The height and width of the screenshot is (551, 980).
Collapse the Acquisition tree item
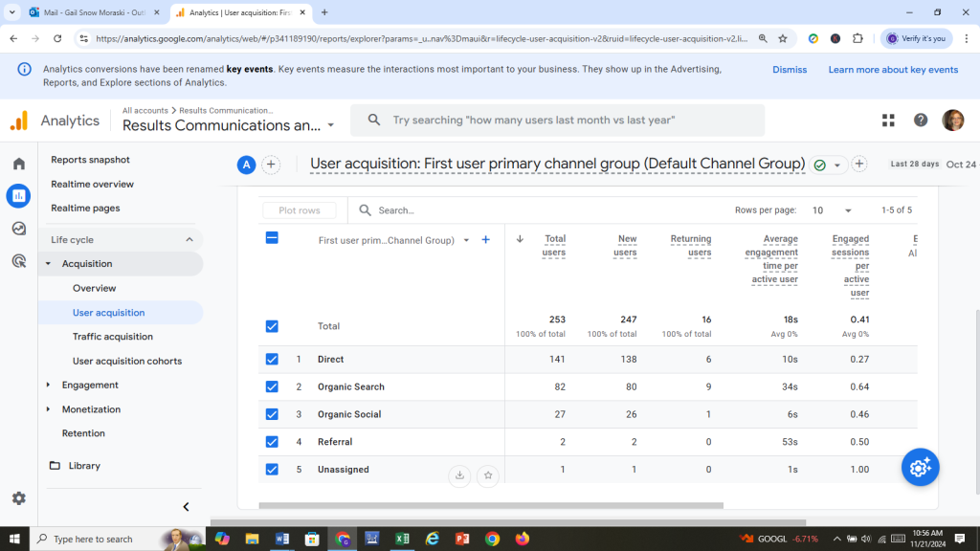(x=48, y=264)
